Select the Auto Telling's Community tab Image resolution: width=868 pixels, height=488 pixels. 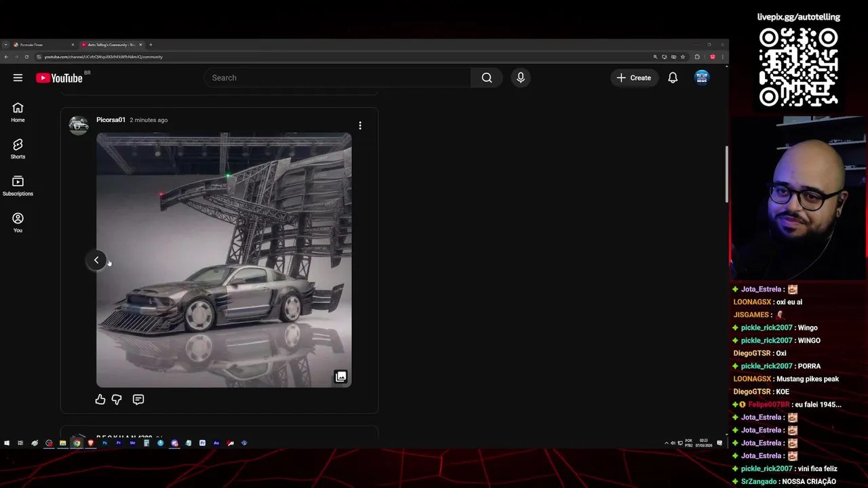pyautogui.click(x=111, y=45)
